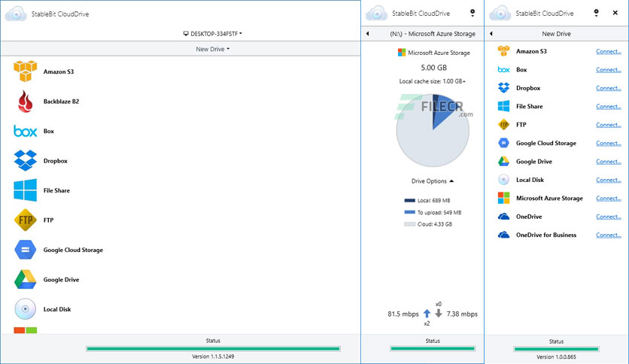The height and width of the screenshot is (364, 629).
Task: Click Microsoft Azure Storage icon in middle window
Action: coord(402,53)
